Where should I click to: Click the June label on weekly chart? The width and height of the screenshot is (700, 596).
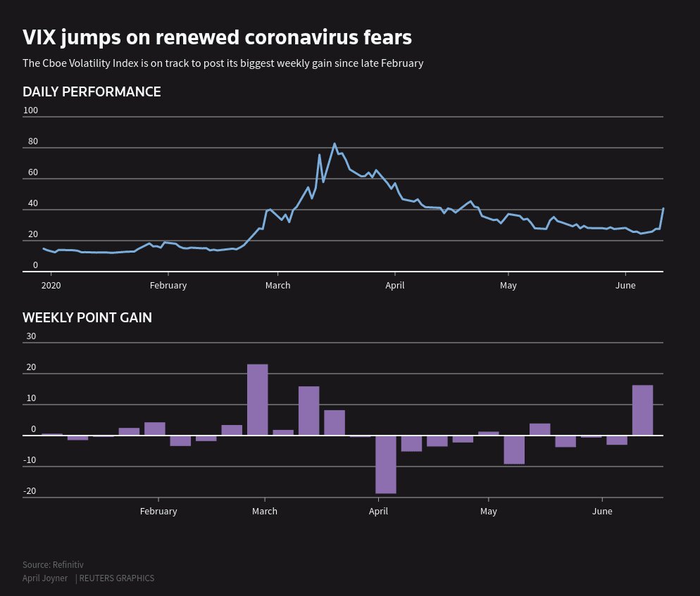tap(602, 512)
